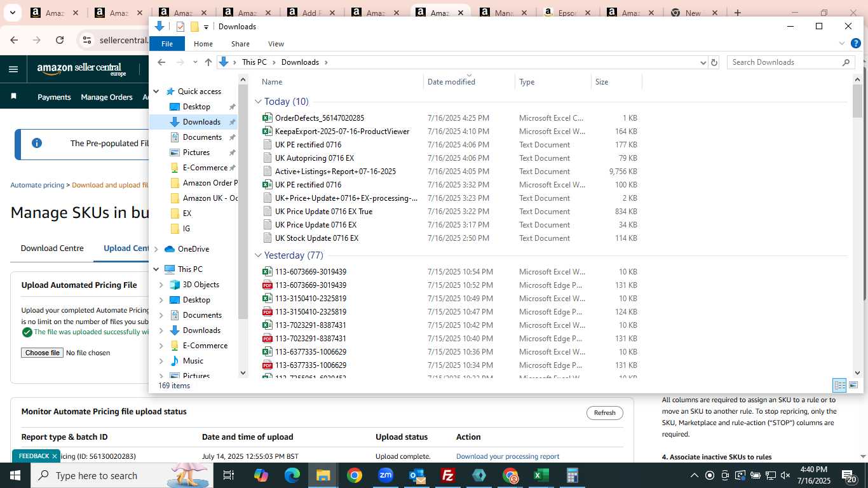This screenshot has height=488, width=868.
Task: Select UK Stock Update 0716 EX file
Action: 316,238
